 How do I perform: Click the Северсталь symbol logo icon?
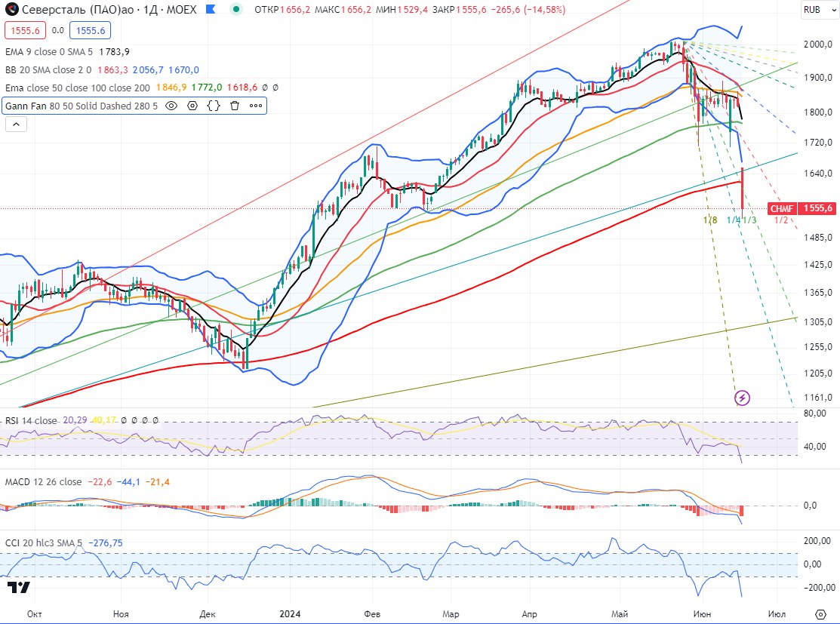(x=11, y=9)
